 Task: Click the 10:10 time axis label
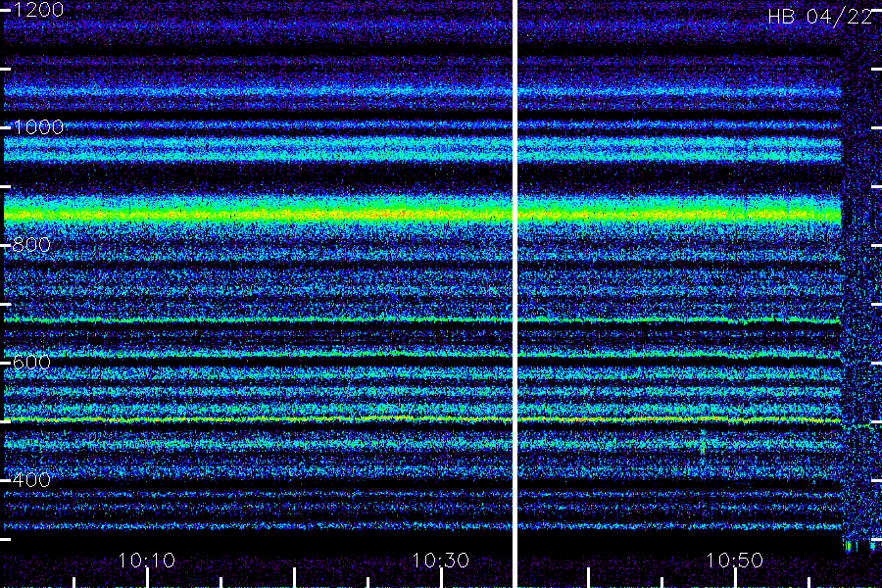147,561
